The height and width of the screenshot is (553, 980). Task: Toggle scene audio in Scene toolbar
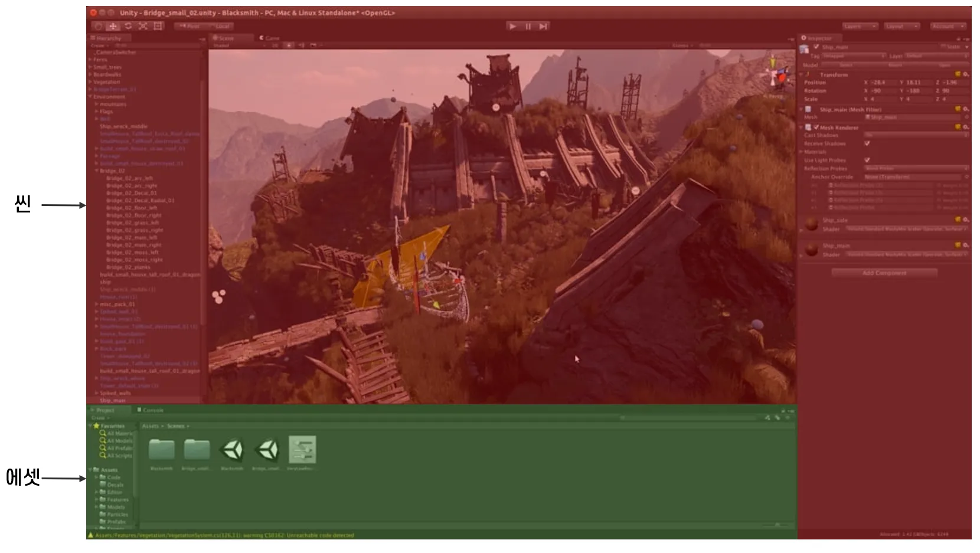coord(301,45)
